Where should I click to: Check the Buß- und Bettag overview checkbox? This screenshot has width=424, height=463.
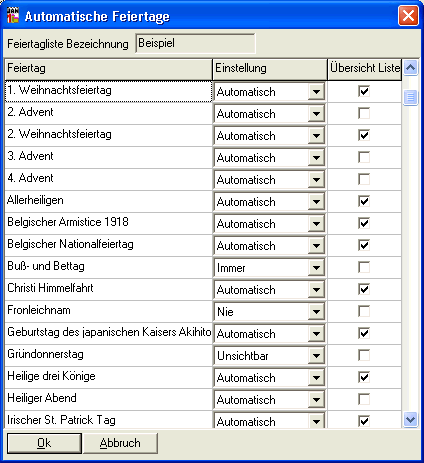(364, 267)
